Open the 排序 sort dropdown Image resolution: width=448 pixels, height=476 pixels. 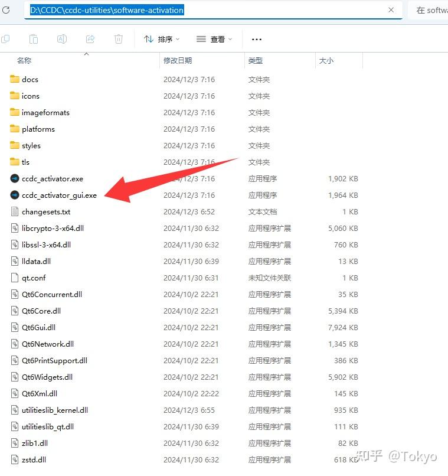point(162,39)
